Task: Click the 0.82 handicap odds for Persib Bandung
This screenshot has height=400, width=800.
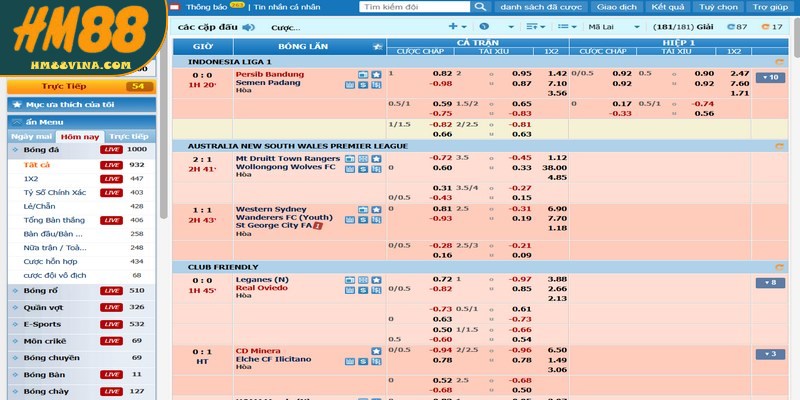Action: (x=442, y=74)
